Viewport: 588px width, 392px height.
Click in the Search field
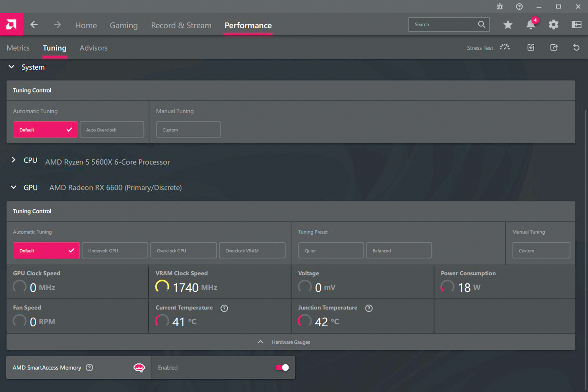(x=449, y=24)
